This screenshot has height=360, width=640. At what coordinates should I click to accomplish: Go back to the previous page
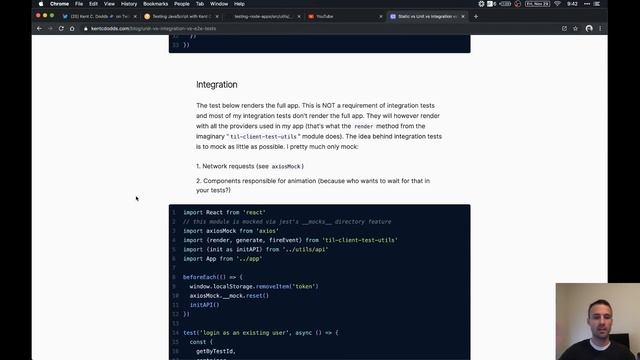[39, 29]
